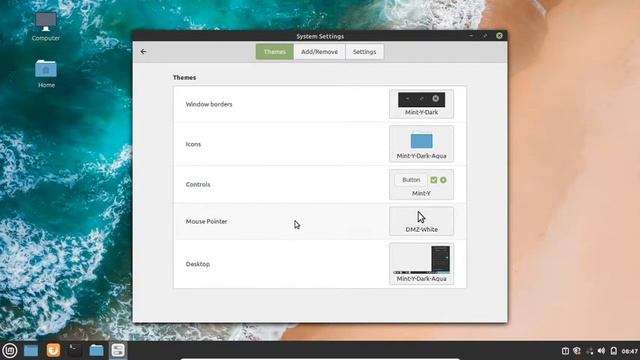The height and width of the screenshot is (360, 640).
Task: Launch Terminal from the panel
Action: pos(75,351)
